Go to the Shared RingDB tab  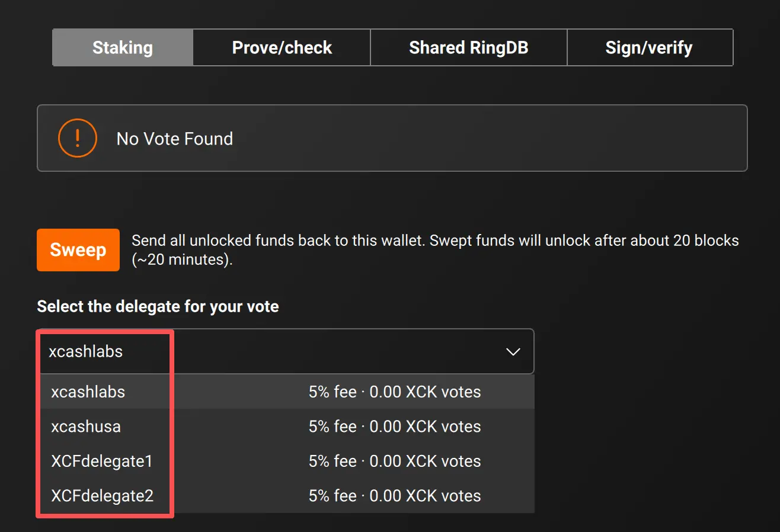[x=468, y=47]
